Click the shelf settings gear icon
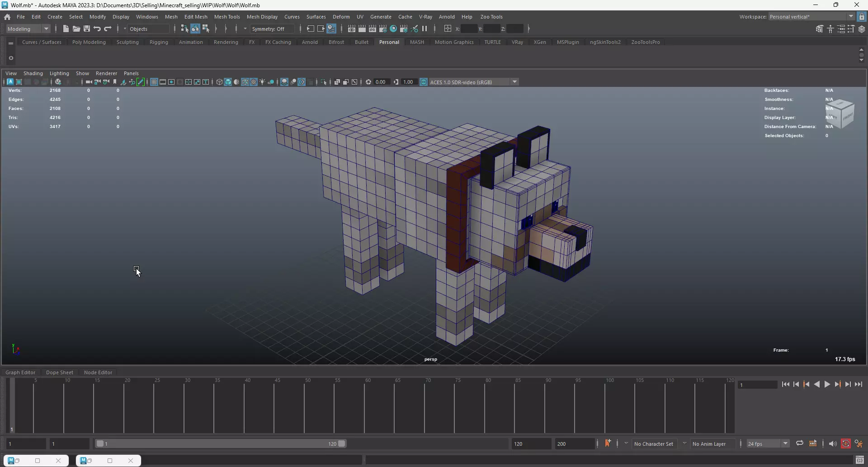Image resolution: width=868 pixels, height=467 pixels. pyautogui.click(x=11, y=58)
